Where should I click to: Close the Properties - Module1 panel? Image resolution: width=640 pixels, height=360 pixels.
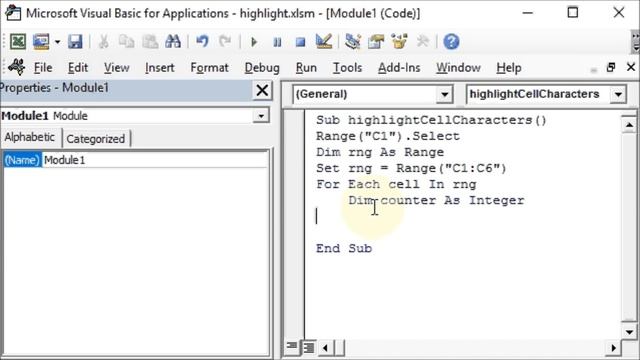pos(262,90)
